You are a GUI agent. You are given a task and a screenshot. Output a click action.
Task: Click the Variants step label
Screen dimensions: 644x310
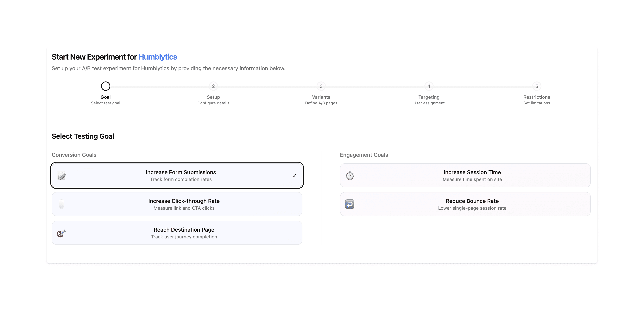(321, 97)
